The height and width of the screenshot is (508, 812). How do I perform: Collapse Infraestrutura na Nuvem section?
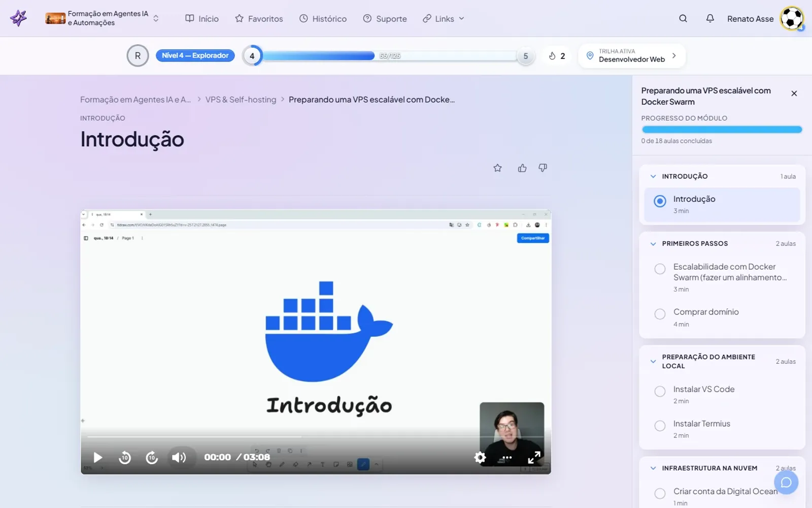tap(653, 468)
